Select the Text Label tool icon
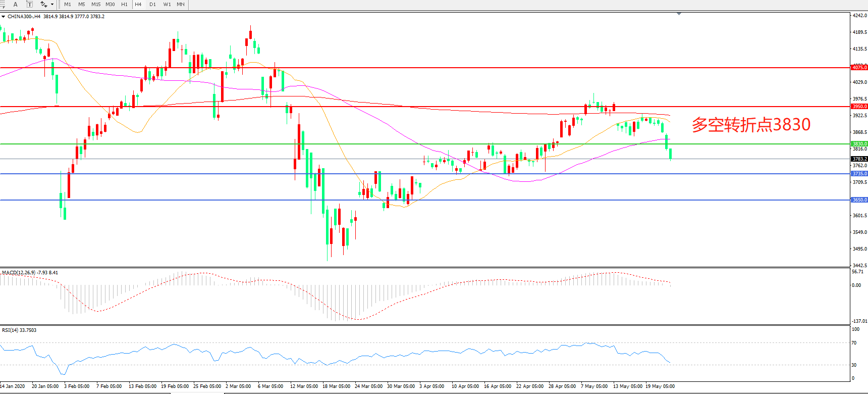Viewport: 868px width, 394px height. click(x=29, y=5)
